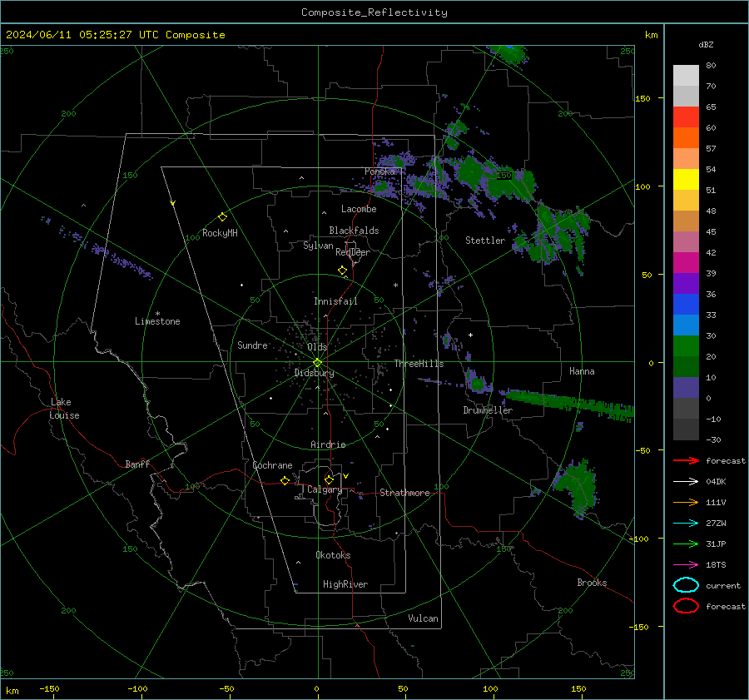Click the cyan 'current' ellipse symbol

click(x=686, y=585)
